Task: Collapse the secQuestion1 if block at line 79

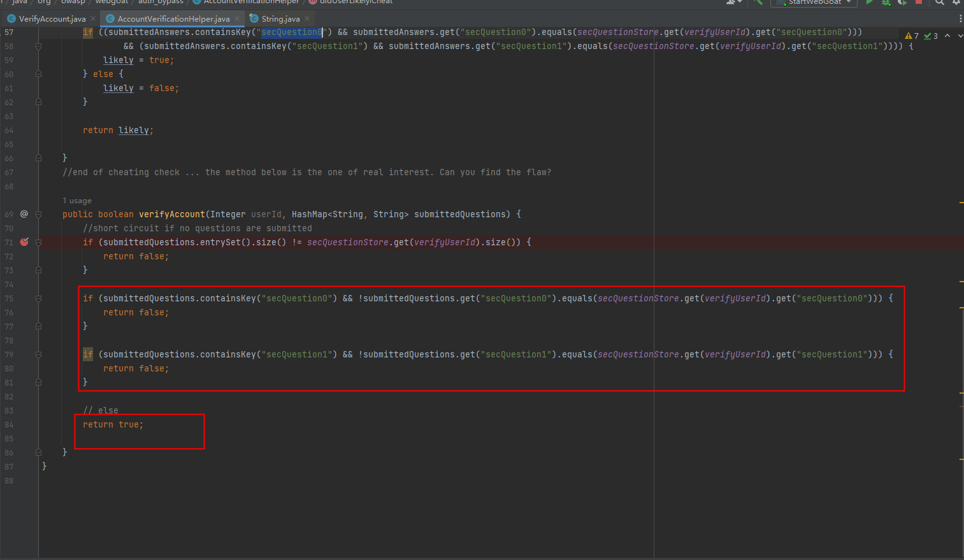Action: pyautogui.click(x=39, y=354)
